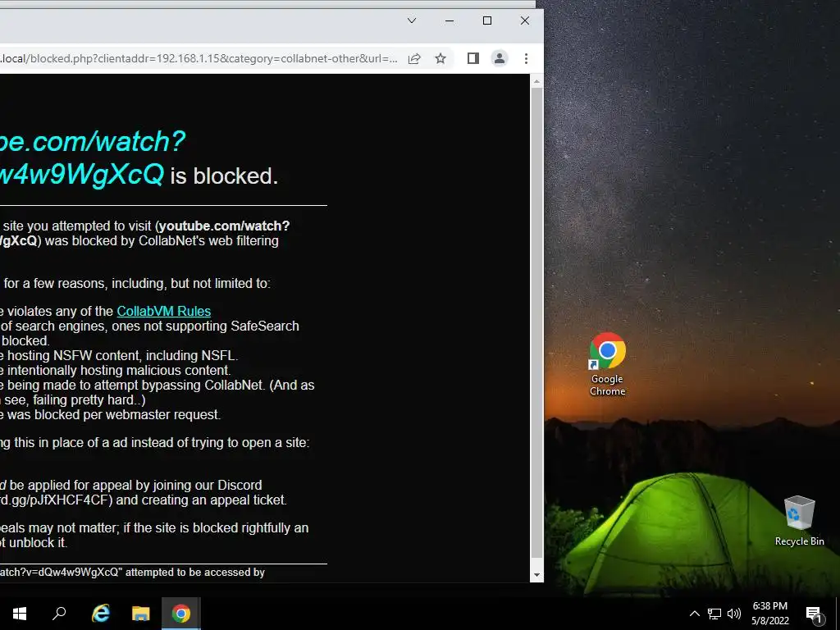Click cyan 'w4w9WgXcQ' heading text
The height and width of the screenshot is (630, 840).
[81, 174]
